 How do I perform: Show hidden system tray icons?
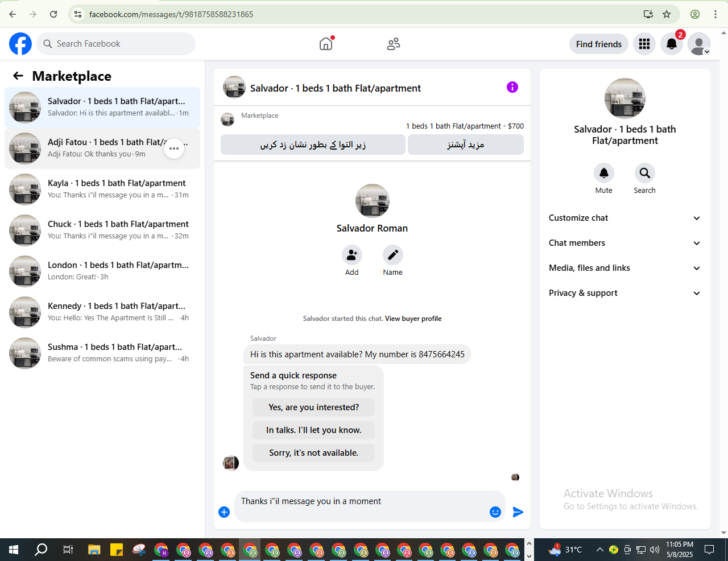point(599,550)
